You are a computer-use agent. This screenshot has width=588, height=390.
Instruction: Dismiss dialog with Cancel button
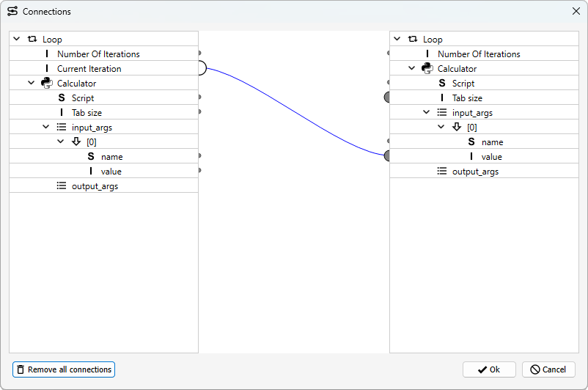pyautogui.click(x=548, y=369)
